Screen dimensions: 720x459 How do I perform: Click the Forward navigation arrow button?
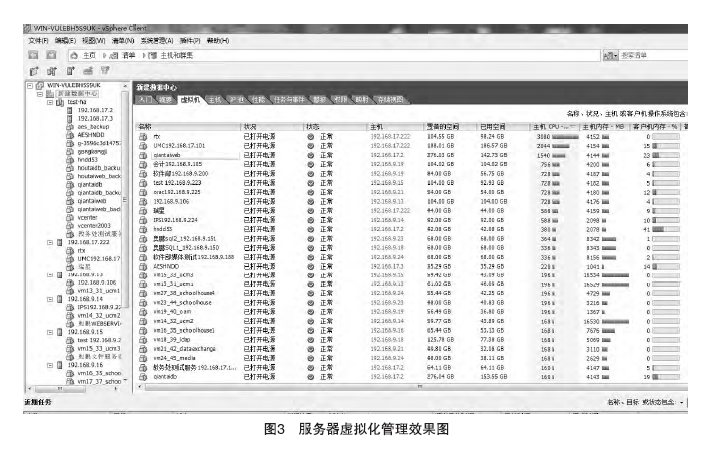51,55
